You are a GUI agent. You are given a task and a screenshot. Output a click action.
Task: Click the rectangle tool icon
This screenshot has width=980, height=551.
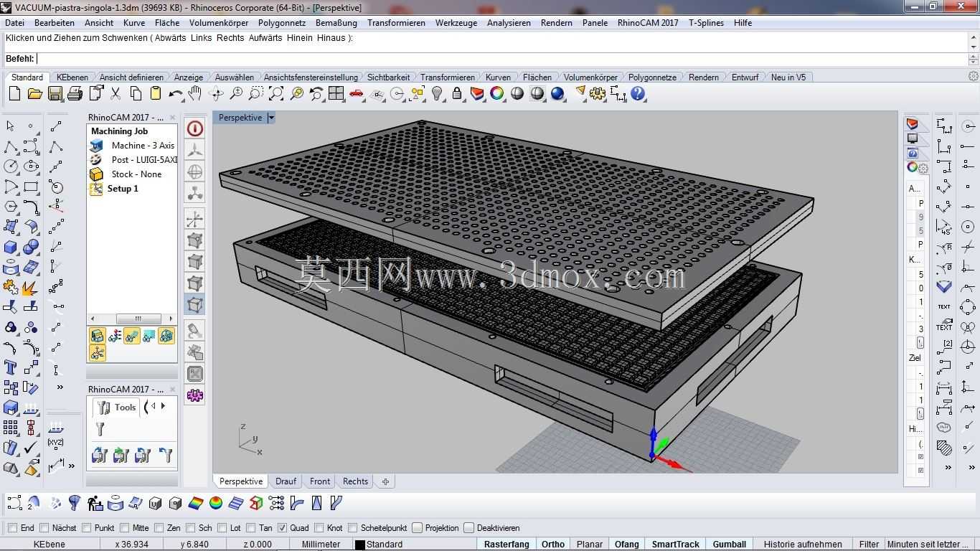(31, 187)
